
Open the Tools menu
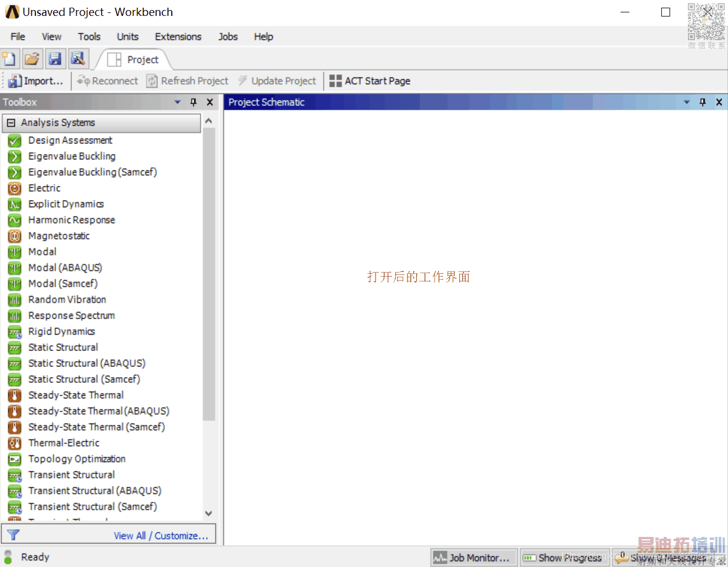[x=89, y=37]
